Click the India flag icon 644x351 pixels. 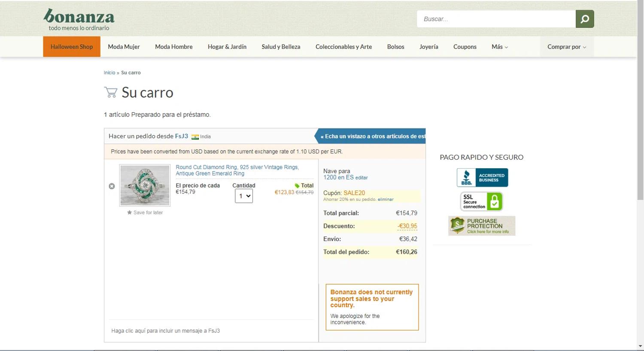[195, 137]
